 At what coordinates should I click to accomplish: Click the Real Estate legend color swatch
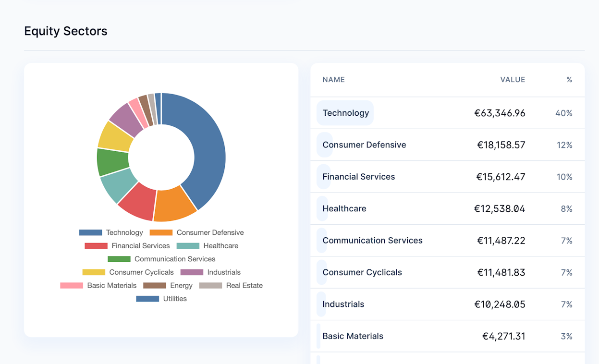point(209,285)
